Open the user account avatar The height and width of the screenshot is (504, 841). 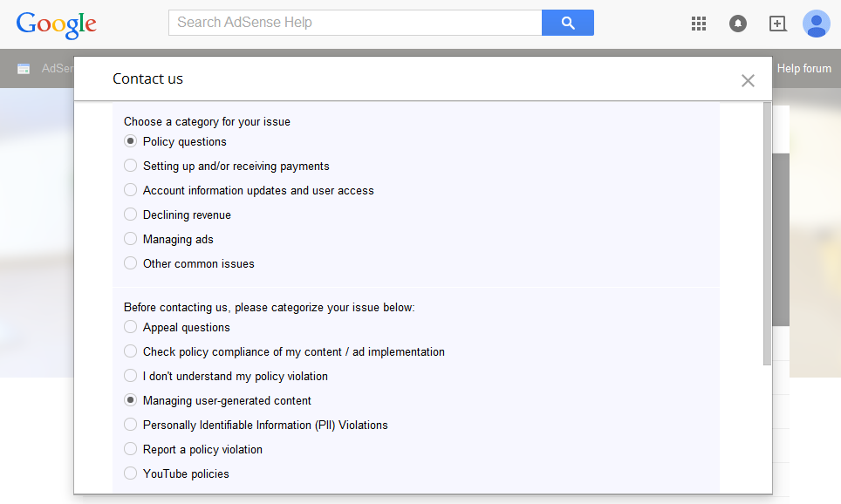[816, 24]
